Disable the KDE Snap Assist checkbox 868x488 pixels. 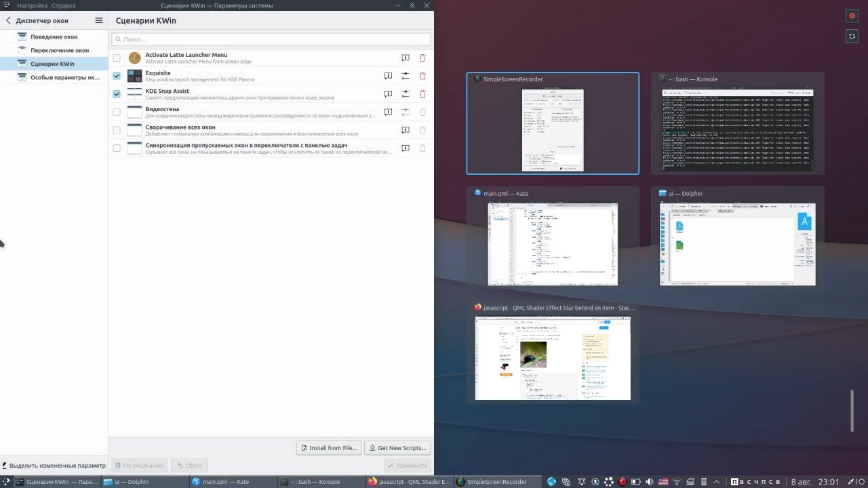pyautogui.click(x=117, y=94)
